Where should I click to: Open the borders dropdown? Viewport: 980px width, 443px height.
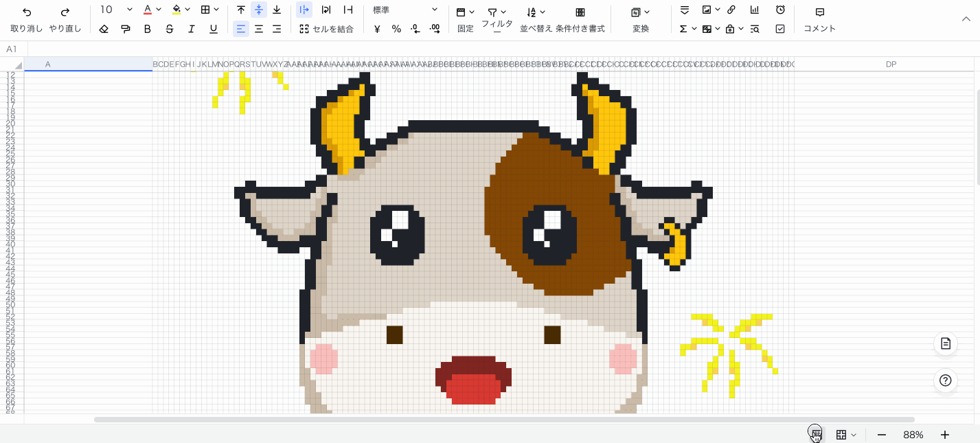pos(209,10)
